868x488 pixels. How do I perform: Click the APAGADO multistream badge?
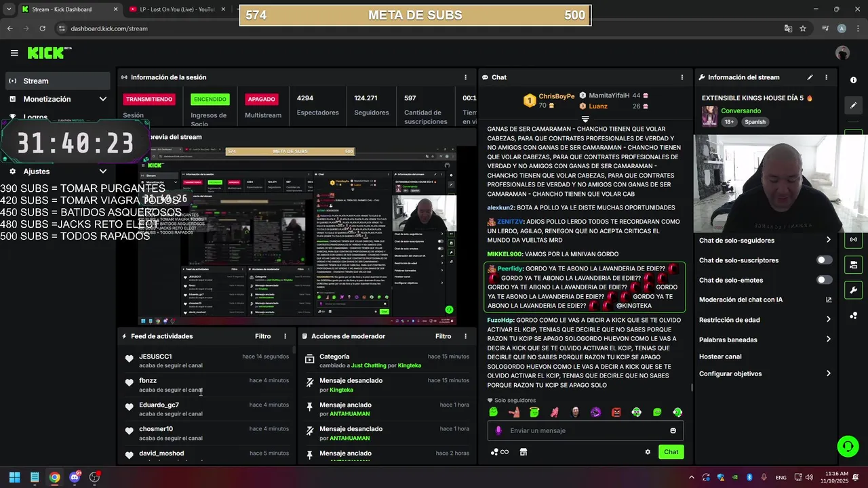261,99
